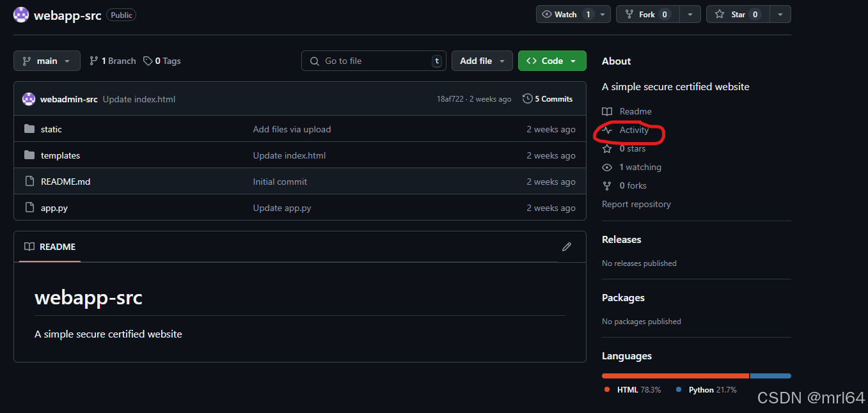
Task: Open the dropdown arrow beside Fork
Action: 690,14
